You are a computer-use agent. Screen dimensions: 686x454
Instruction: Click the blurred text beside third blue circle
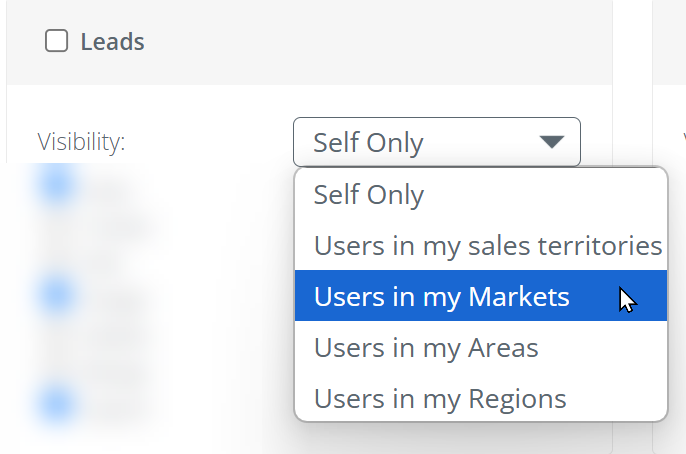pos(118,402)
